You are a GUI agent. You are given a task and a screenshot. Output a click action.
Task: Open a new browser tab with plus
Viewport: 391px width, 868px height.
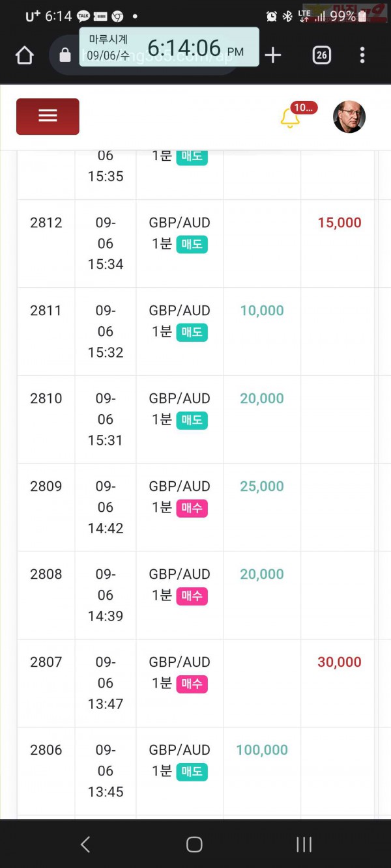point(273,55)
